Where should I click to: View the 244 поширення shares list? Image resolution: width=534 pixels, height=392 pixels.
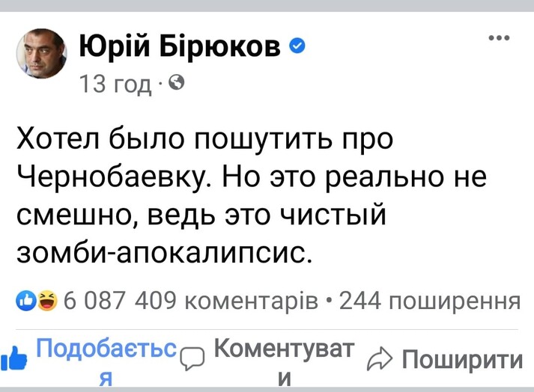[428, 301]
